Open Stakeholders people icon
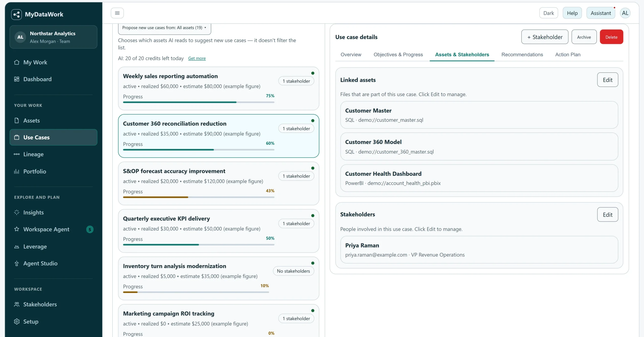 pos(17,304)
